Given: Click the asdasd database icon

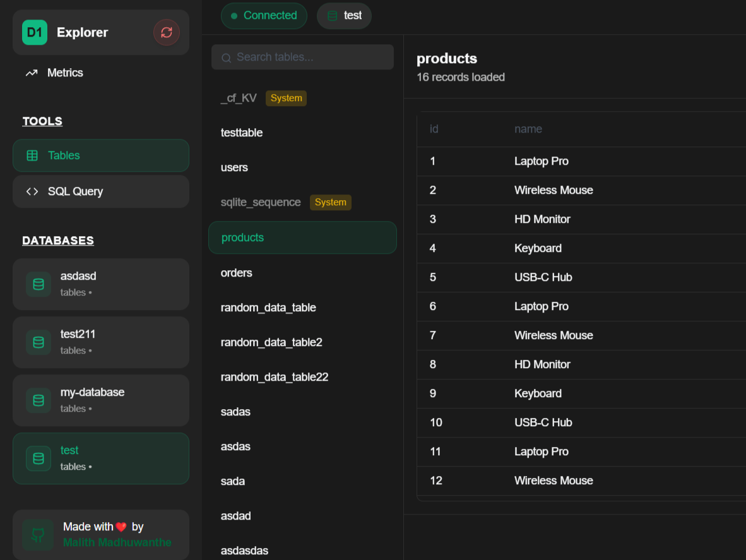Looking at the screenshot, I should (x=38, y=284).
